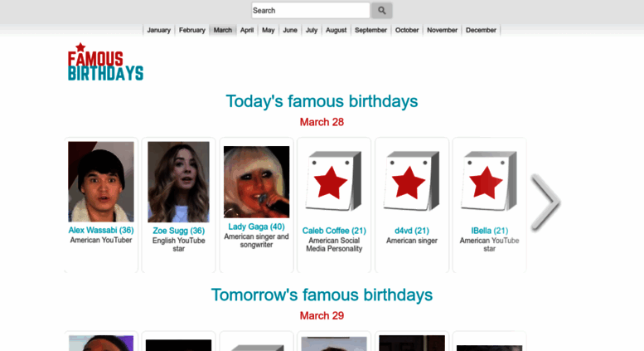The image size is (644, 351).
Task: Open the Caleb Coffee (21) link
Action: (334, 231)
